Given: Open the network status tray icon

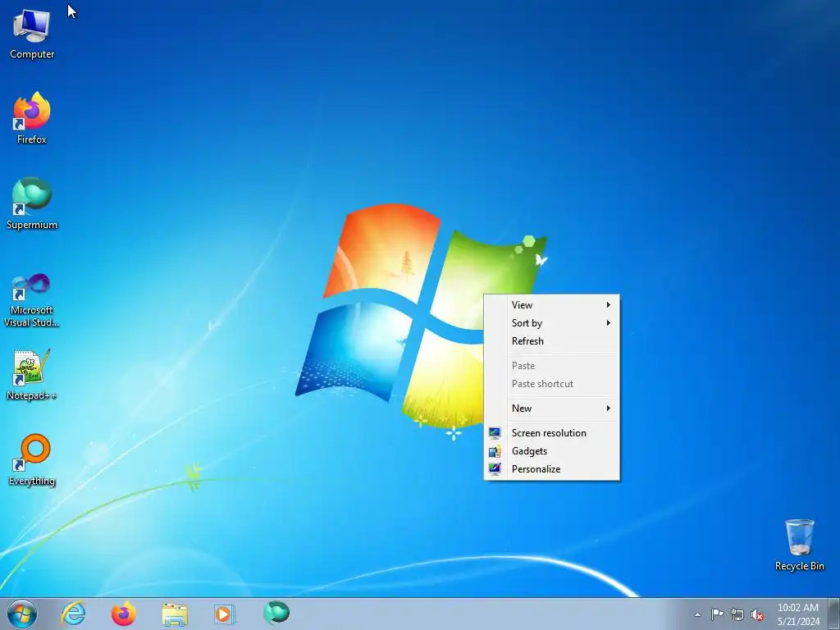Looking at the screenshot, I should pos(737,615).
